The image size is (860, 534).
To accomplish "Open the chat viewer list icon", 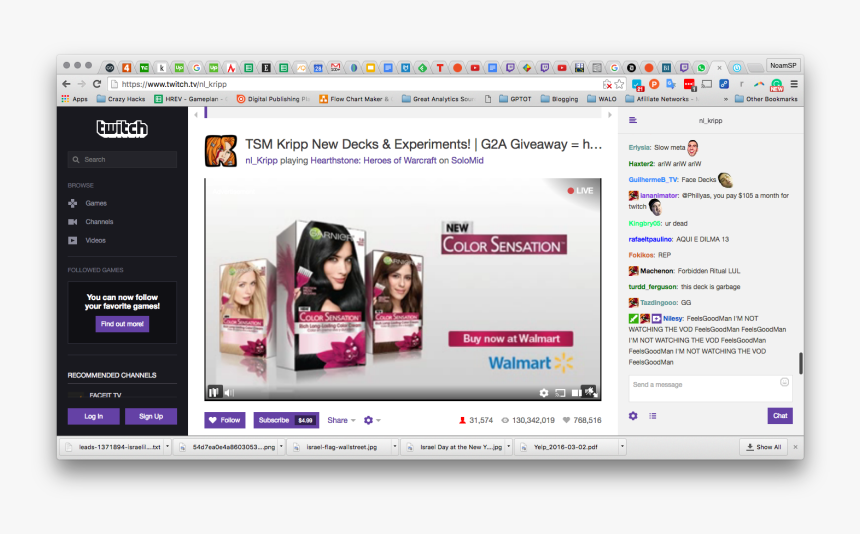I will click(x=653, y=416).
